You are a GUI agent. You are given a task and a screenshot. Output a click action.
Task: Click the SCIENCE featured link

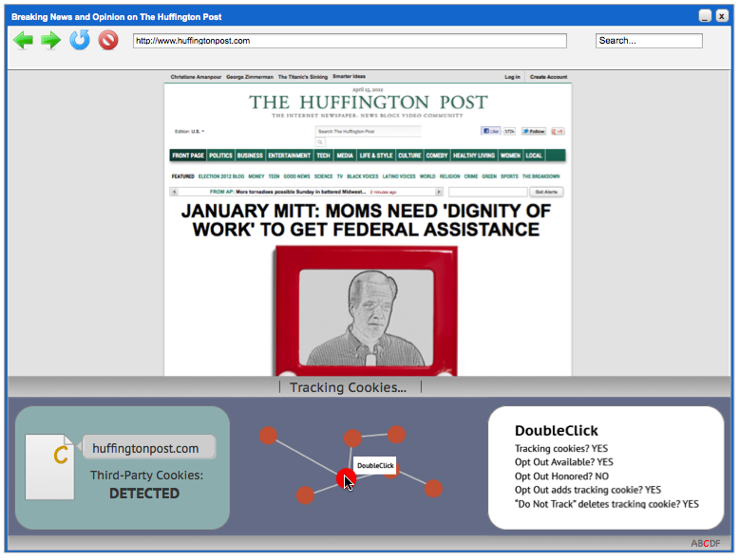click(323, 177)
